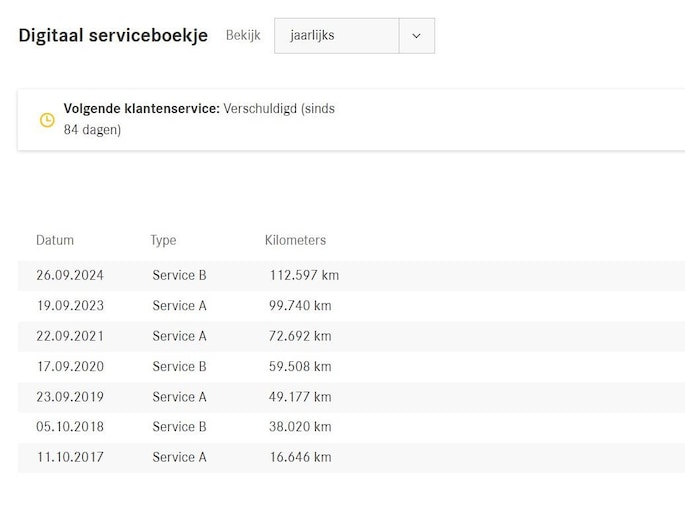Select the 19.09.2023 service date
Image resolution: width=685 pixels, height=514 pixels.
70,306
